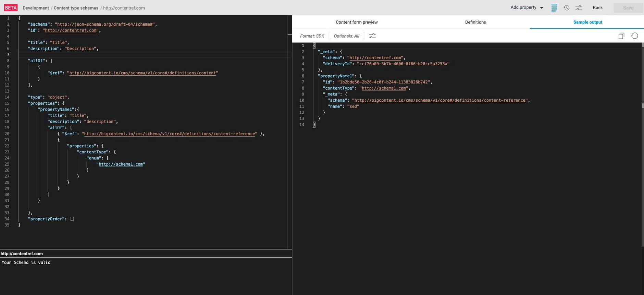This screenshot has width=644, height=295.
Task: Regenerate sample output with the refresh icon
Action: pyautogui.click(x=634, y=36)
